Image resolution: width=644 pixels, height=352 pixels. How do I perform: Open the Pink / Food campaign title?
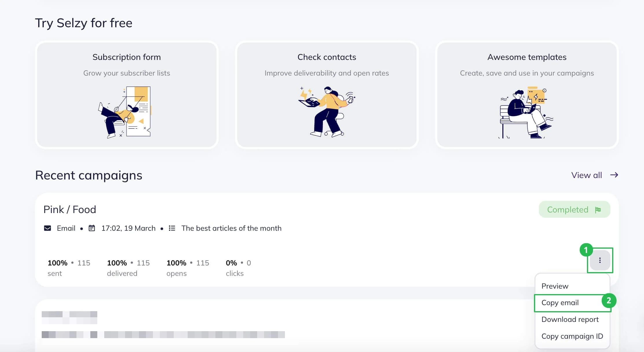pos(70,209)
